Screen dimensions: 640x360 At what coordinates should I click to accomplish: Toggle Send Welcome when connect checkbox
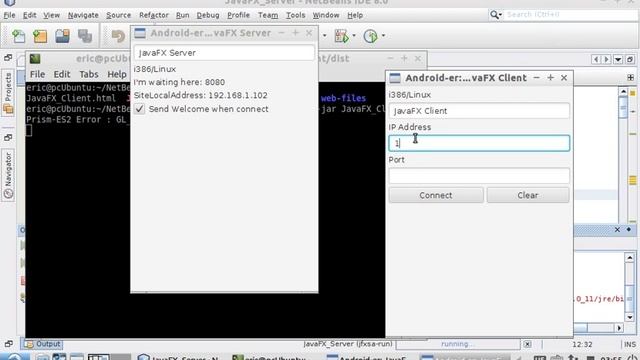(x=140, y=109)
